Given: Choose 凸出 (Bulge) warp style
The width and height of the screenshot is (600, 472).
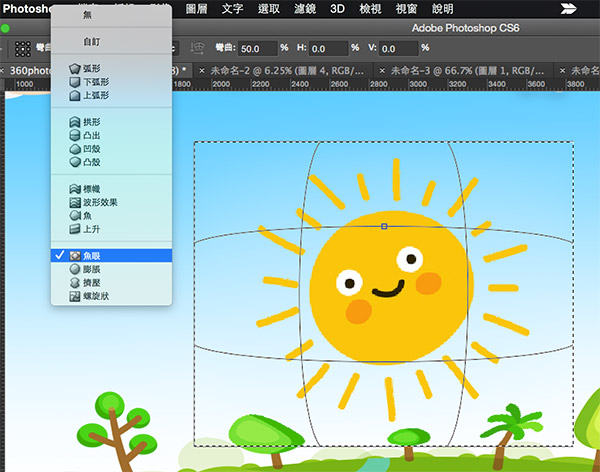Looking at the screenshot, I should (x=95, y=135).
